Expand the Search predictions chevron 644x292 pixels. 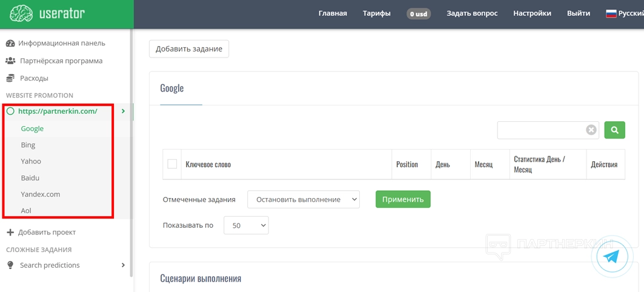[x=123, y=265]
